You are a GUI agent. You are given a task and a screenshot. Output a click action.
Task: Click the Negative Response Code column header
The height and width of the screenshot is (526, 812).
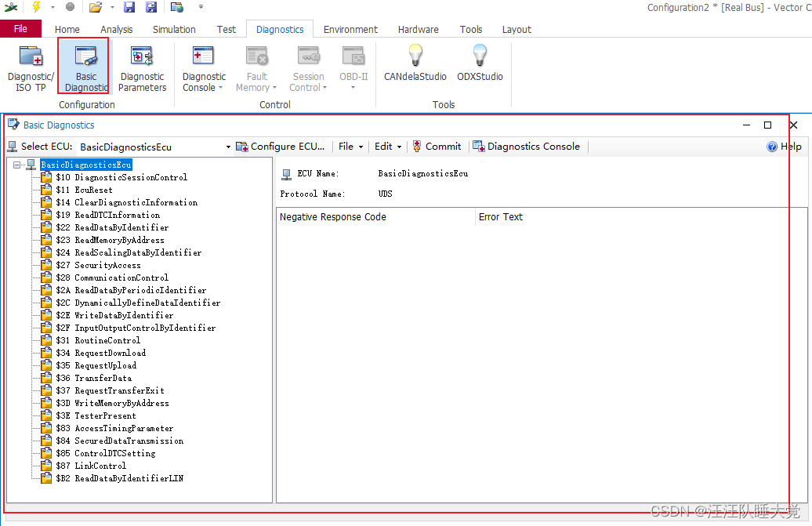375,217
